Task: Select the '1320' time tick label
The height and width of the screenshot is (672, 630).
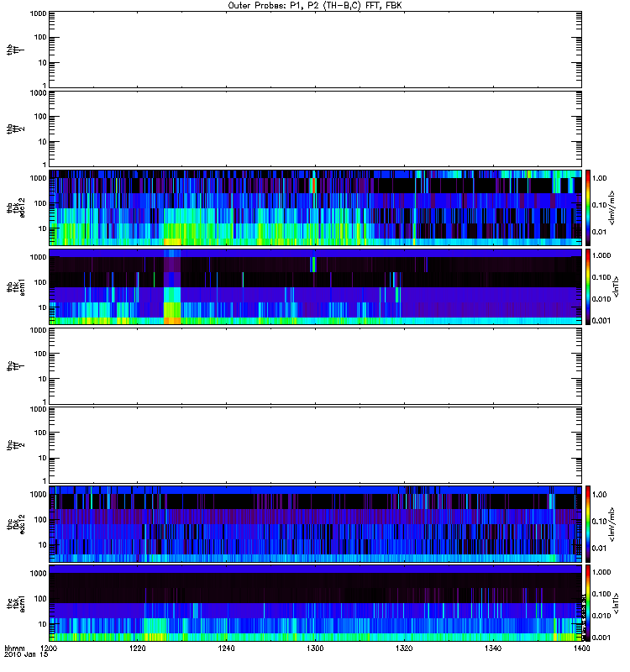Action: coord(404,648)
